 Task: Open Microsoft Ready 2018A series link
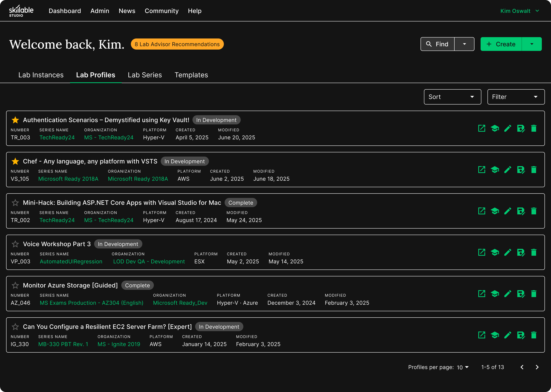68,179
